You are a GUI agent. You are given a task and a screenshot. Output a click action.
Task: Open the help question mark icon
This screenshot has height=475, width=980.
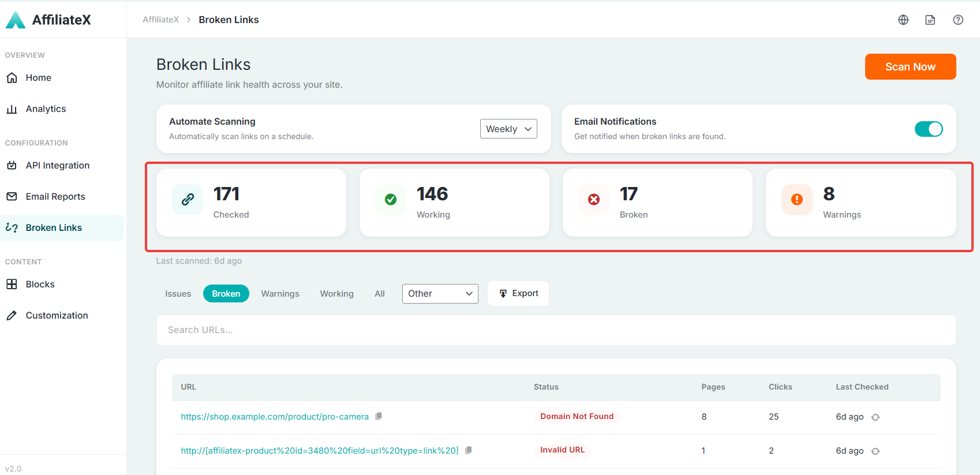(958, 20)
